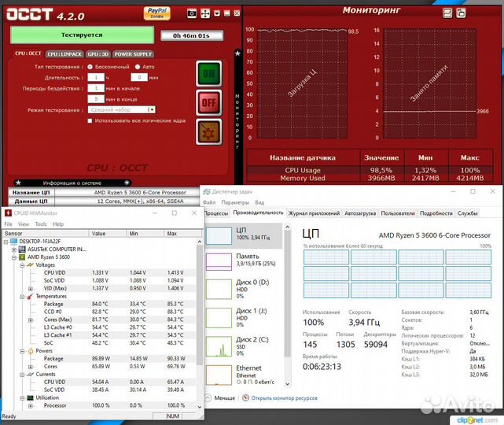
Task: Stop the test with the red OFF button
Action: point(209,102)
